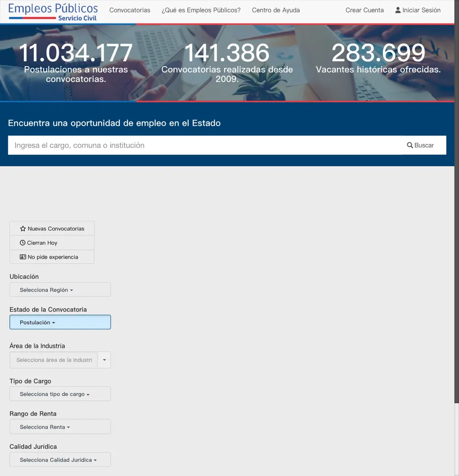This screenshot has width=459, height=476.
Task: Click the clock icon of Cierran Hoy
Action: tap(22, 243)
